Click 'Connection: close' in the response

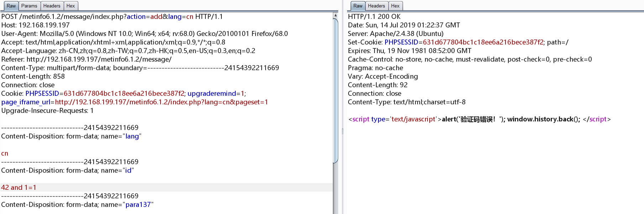click(375, 94)
